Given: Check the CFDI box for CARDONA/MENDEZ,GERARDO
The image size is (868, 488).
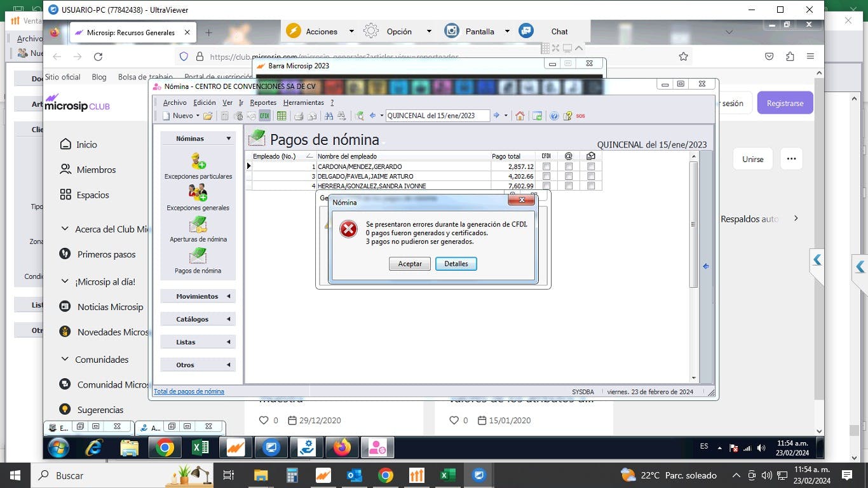Looking at the screenshot, I should point(546,166).
